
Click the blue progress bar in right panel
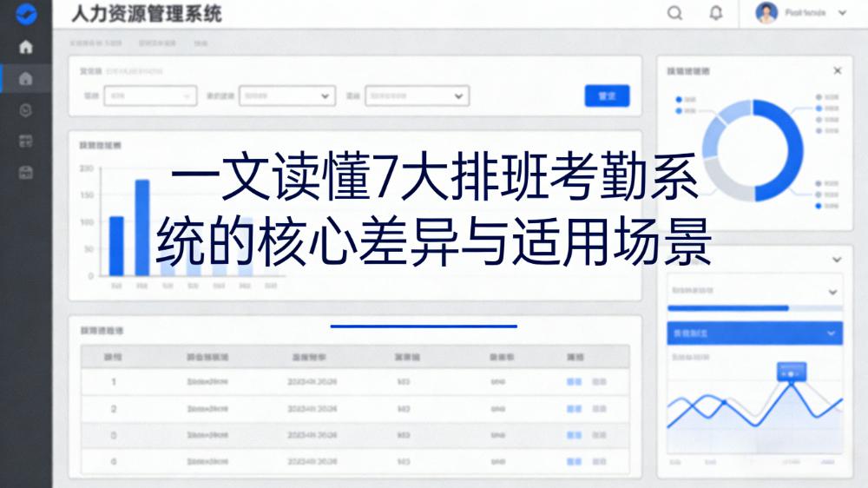tap(727, 308)
